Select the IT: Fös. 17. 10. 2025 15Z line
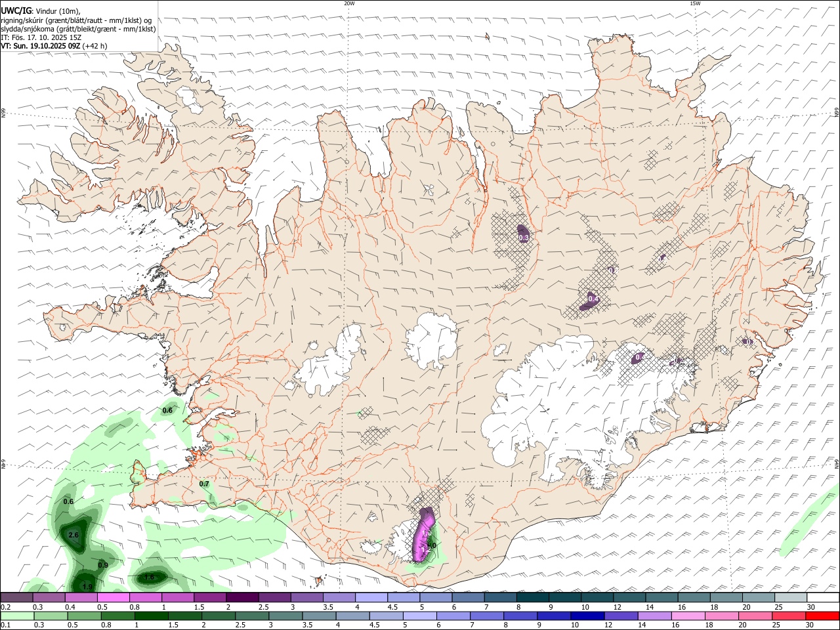Viewport: 840px width, 630px height. [41, 37]
